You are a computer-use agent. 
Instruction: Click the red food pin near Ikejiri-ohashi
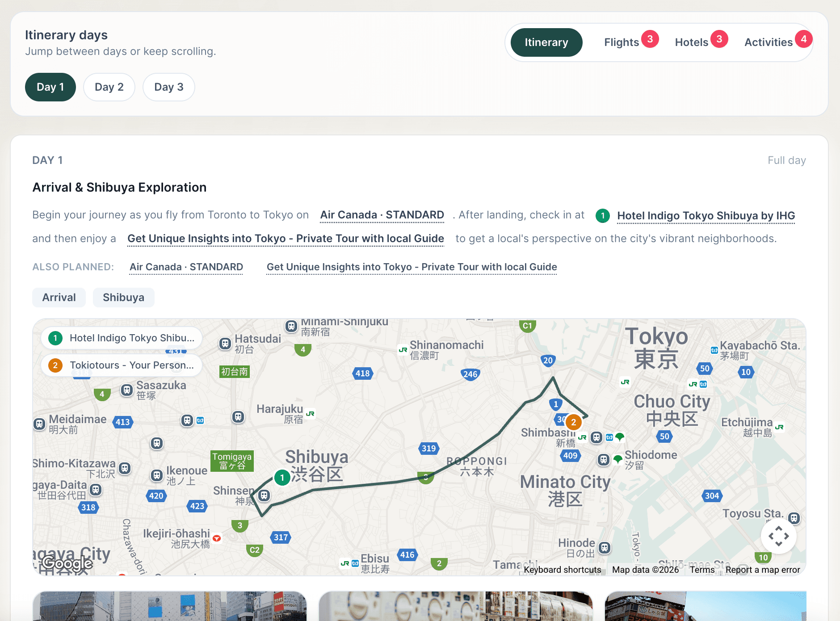[216, 538]
